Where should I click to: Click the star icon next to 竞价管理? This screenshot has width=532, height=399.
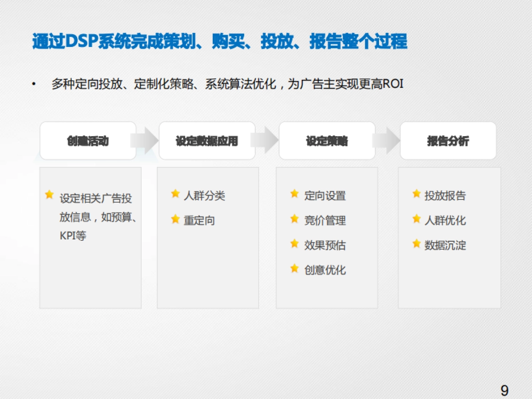pos(293,219)
